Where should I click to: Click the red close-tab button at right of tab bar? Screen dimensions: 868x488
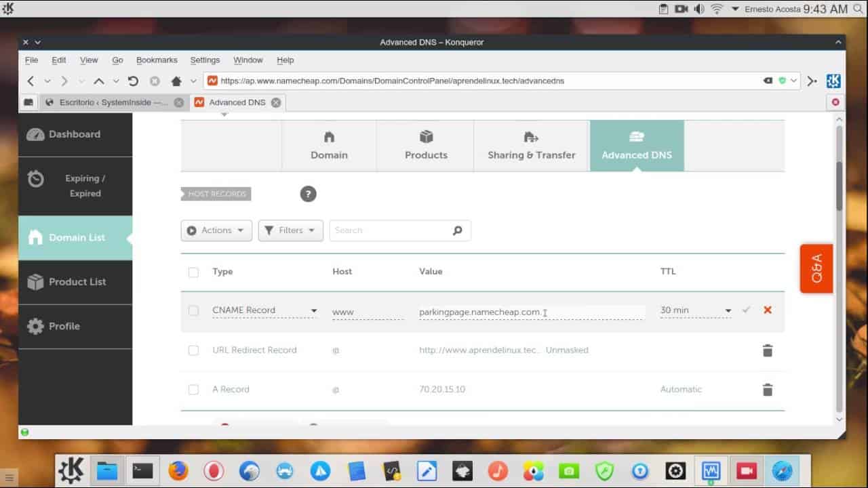coord(835,102)
